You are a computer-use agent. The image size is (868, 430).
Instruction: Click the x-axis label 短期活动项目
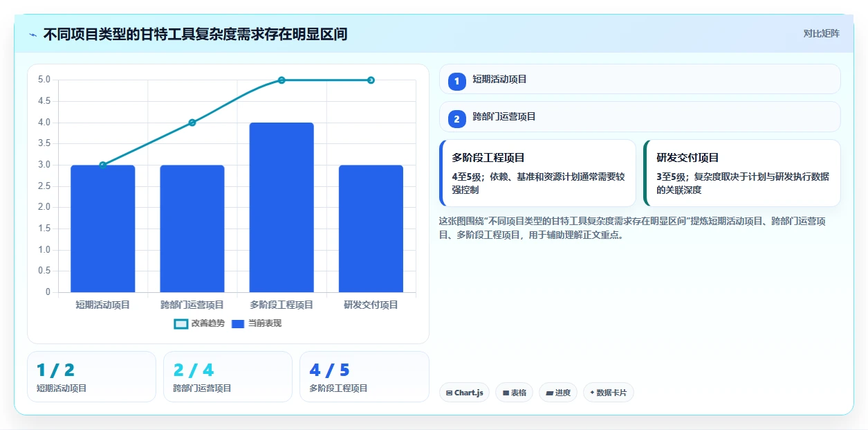pos(103,305)
